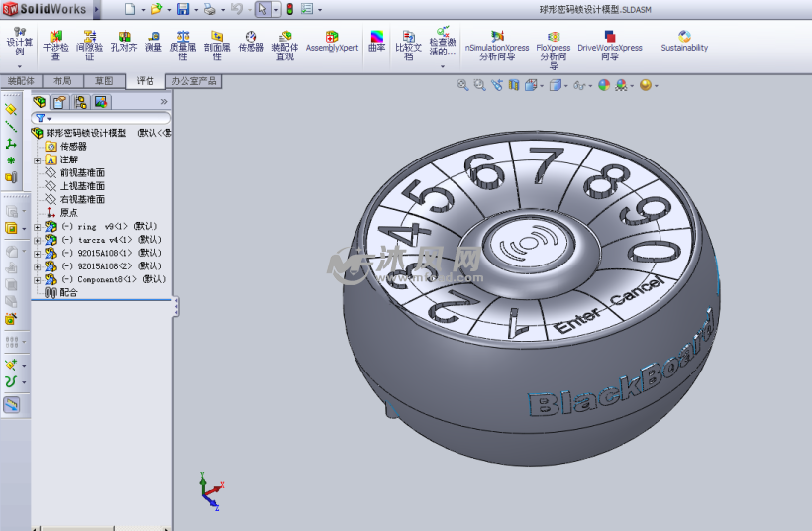This screenshot has height=531, width=812.
Task: Select the 配合 mates folder
Action: pyautogui.click(x=61, y=292)
